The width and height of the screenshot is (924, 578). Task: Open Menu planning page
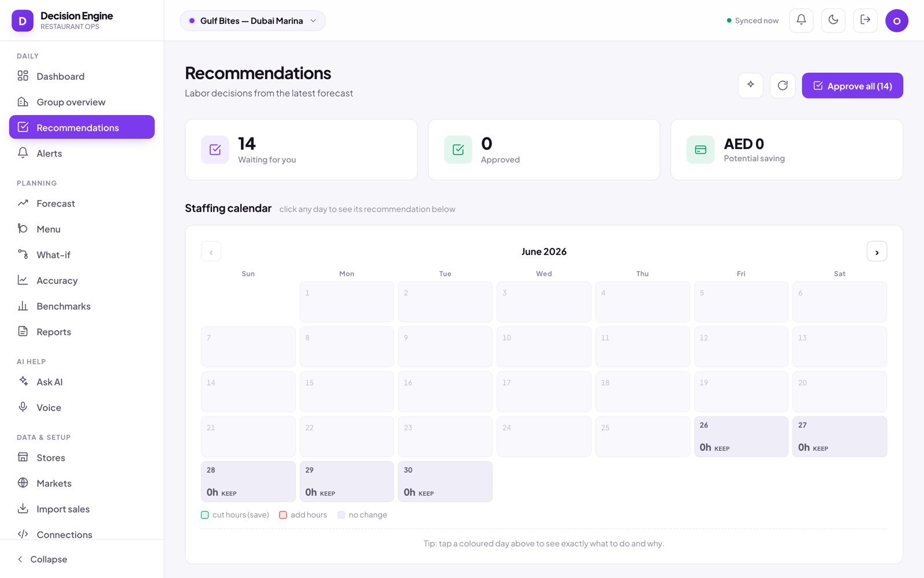pos(82,229)
